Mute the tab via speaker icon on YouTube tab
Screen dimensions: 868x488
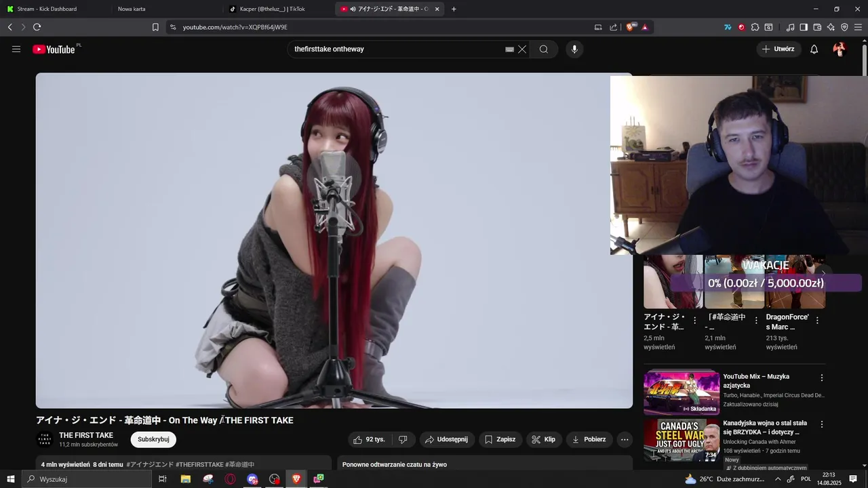(x=354, y=9)
